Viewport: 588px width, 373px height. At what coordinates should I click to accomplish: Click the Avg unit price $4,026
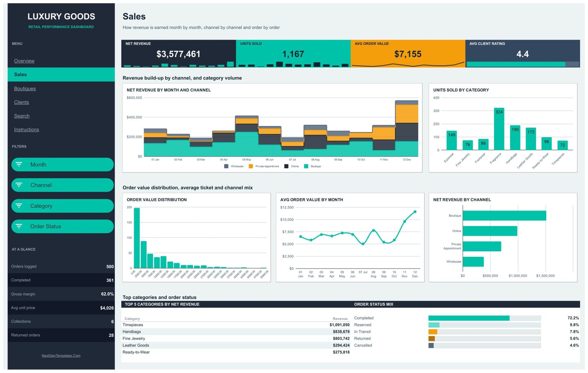(x=107, y=308)
